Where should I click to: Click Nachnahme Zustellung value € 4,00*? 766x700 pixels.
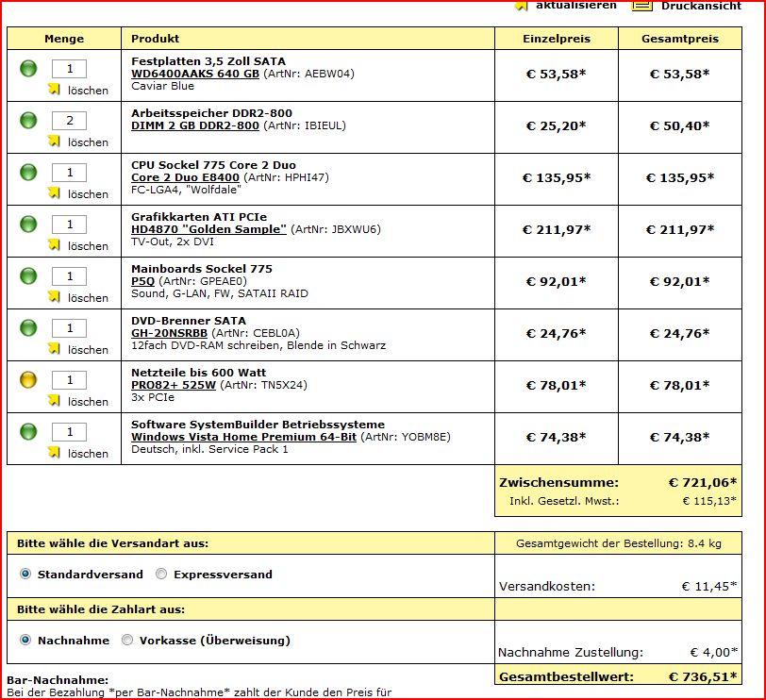[x=713, y=652]
